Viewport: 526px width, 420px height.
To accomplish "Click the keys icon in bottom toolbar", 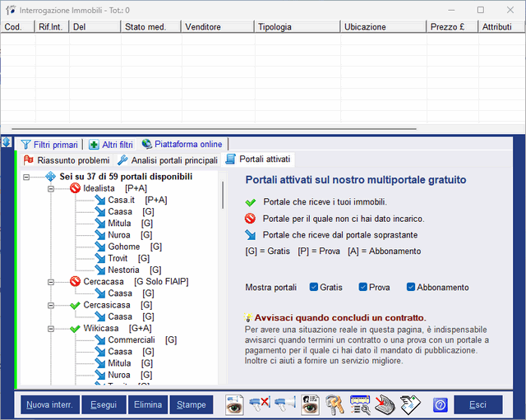I will tap(335, 404).
